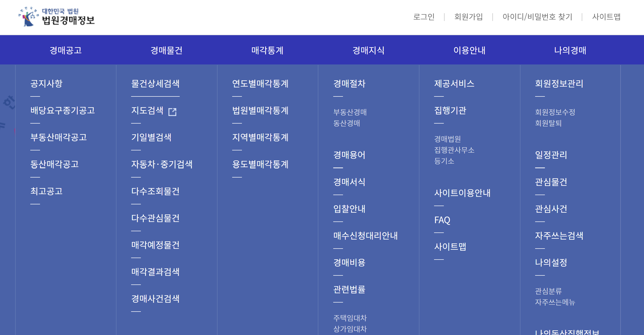Open 사이트이용안내 submenu item
644x335 pixels.
[x=462, y=193]
